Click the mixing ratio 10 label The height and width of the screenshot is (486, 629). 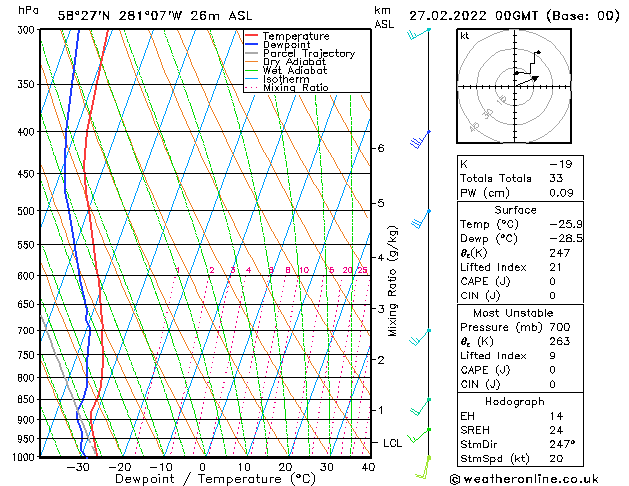(x=304, y=270)
